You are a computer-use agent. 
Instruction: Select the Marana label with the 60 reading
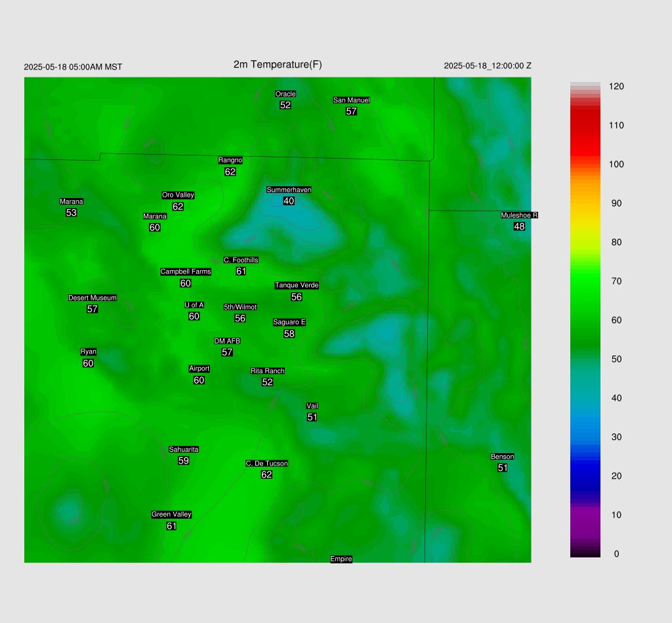155,216
